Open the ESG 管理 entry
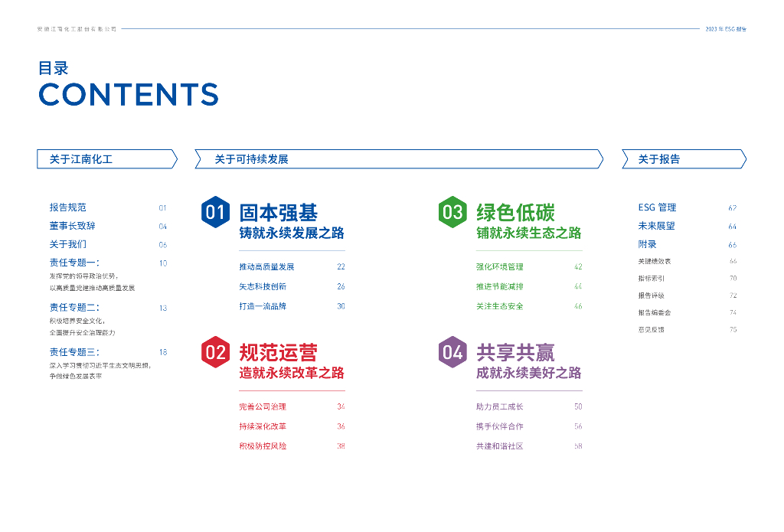This screenshot has width=784, height=532. click(x=657, y=207)
